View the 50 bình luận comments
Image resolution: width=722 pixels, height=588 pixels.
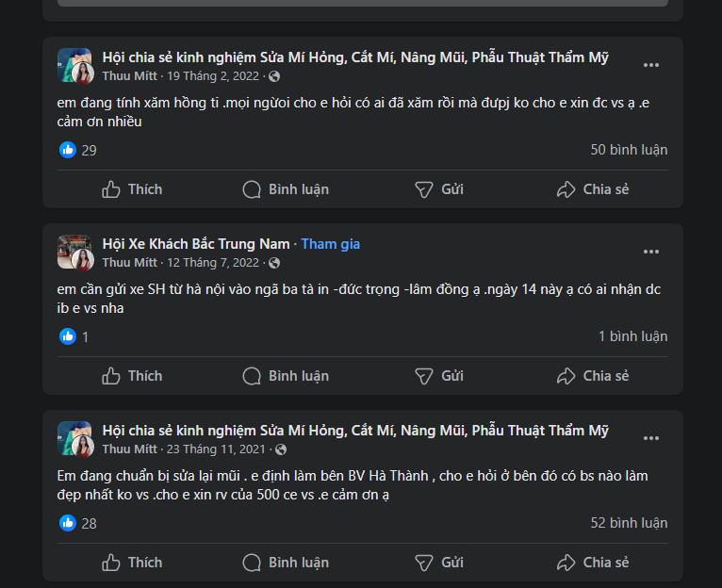[x=629, y=150]
